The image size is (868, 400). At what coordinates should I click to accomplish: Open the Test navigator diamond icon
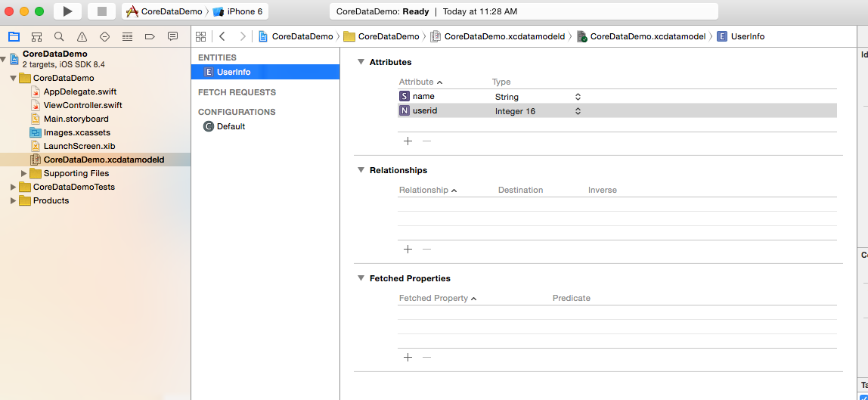[x=104, y=36]
